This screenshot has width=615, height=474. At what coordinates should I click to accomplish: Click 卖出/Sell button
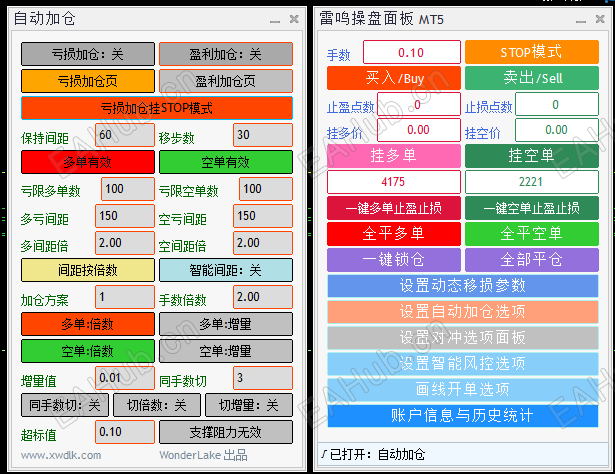pyautogui.click(x=532, y=78)
